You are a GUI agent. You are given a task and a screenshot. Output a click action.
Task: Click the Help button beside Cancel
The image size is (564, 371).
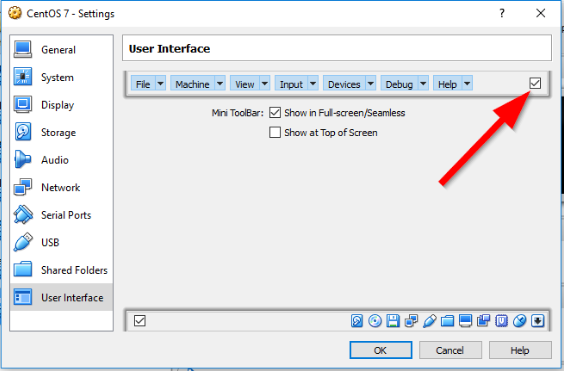click(x=520, y=350)
